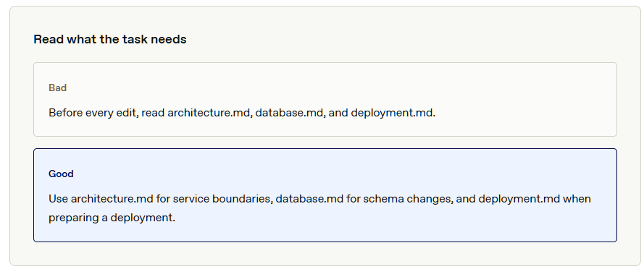
Task: Click the word "read" in the Bad sentence
Action: tap(153, 113)
